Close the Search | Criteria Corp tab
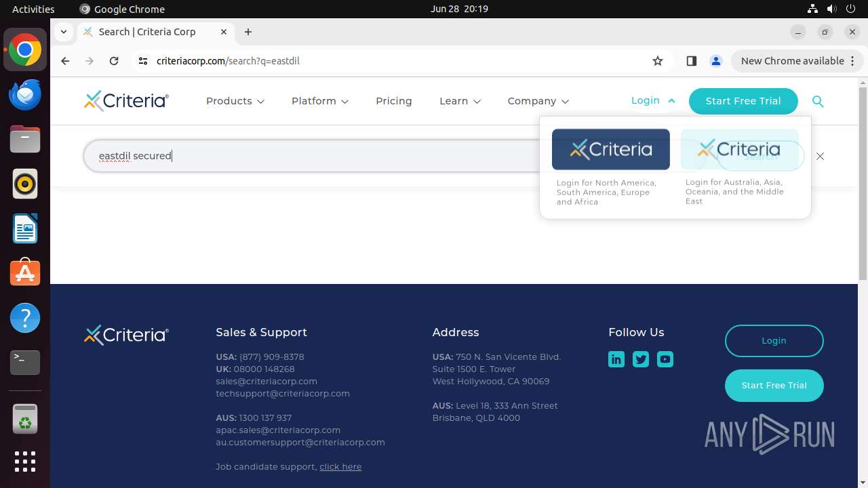This screenshot has width=868, height=488. 224,32
